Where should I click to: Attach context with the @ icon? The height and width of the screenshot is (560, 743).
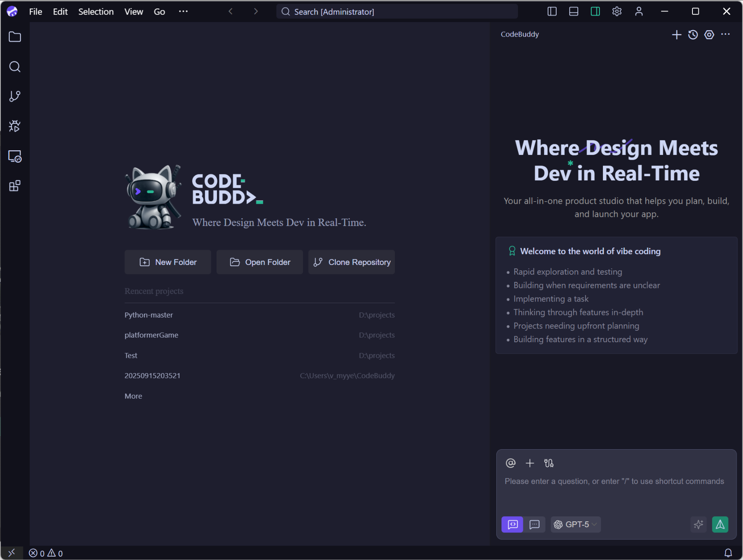(510, 463)
